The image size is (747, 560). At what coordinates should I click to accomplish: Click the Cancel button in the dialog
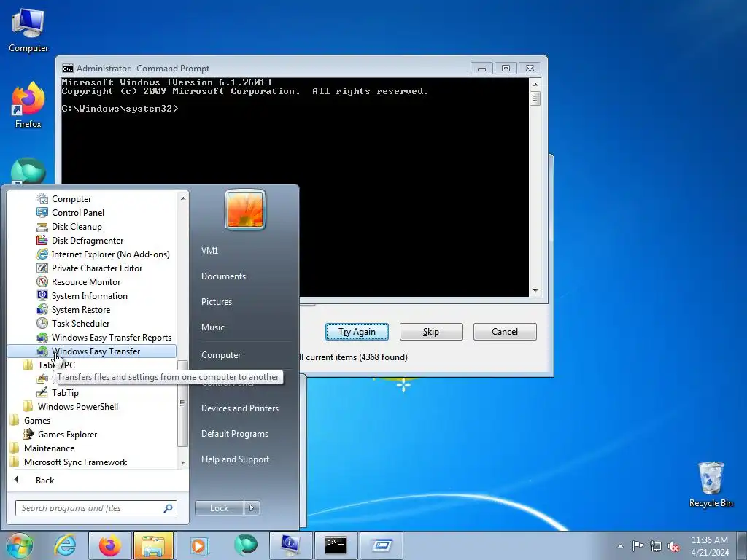505,332
